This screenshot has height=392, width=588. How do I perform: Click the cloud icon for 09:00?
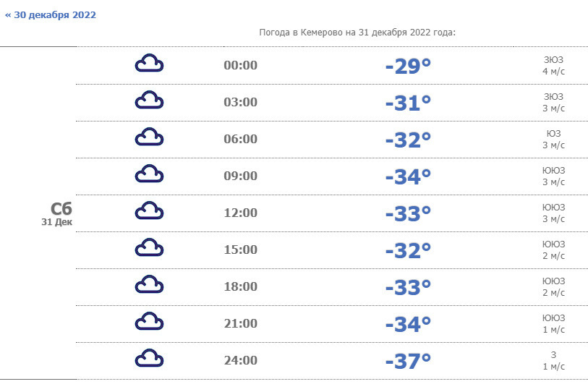pos(149,175)
